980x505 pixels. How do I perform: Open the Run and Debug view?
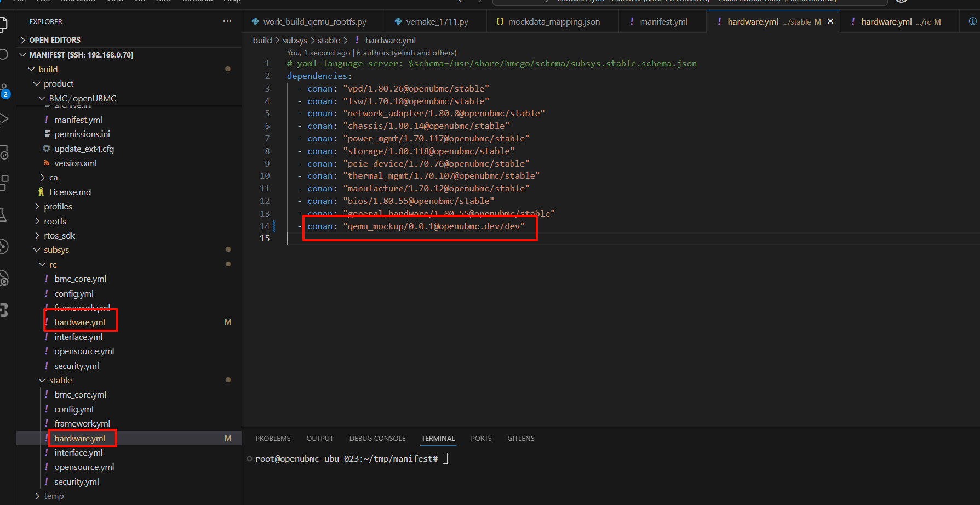(3, 119)
